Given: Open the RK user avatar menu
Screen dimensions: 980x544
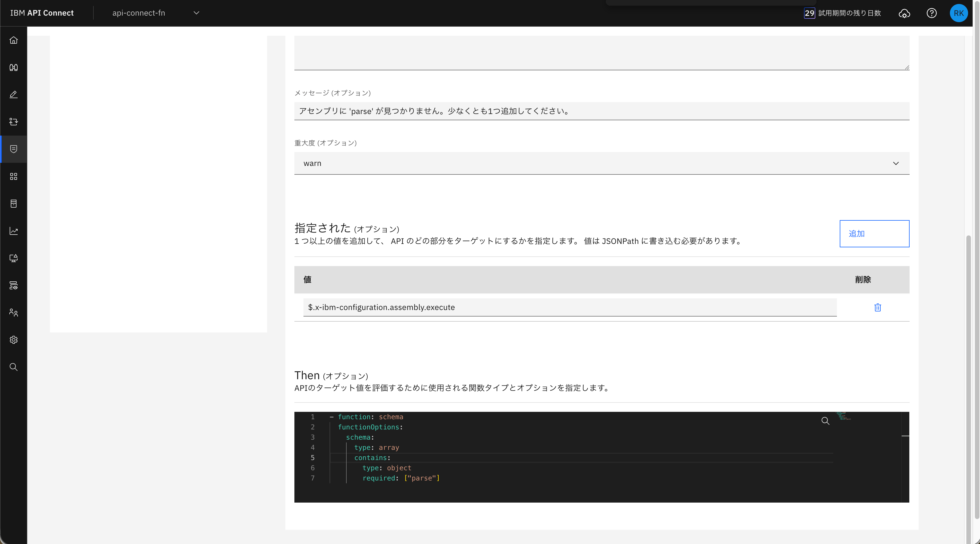Looking at the screenshot, I should tap(958, 13).
